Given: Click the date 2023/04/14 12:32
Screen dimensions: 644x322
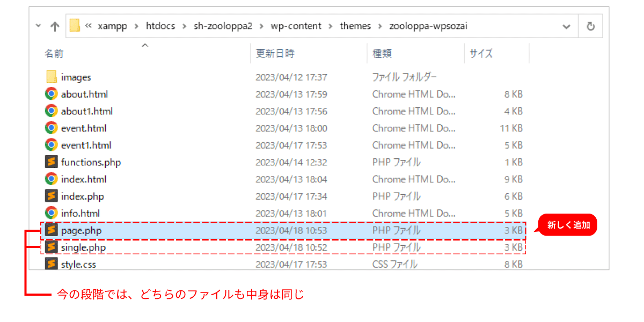Looking at the screenshot, I should pos(291,162).
